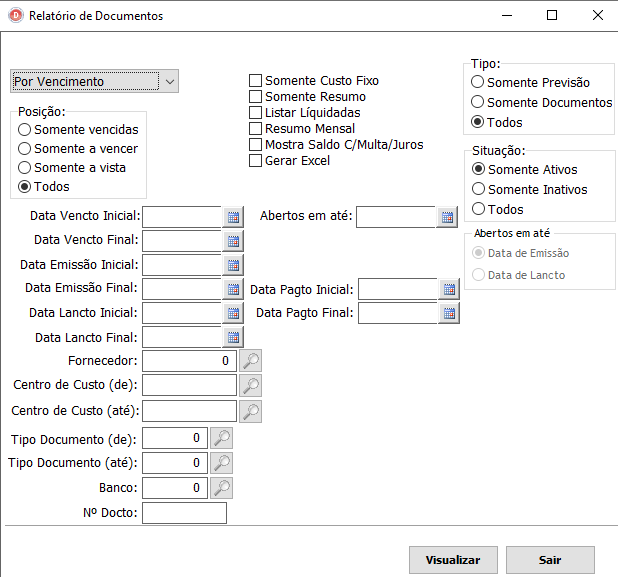Toggle Listar Líquidadas checkbox
This screenshot has width=618, height=577.
point(256,113)
